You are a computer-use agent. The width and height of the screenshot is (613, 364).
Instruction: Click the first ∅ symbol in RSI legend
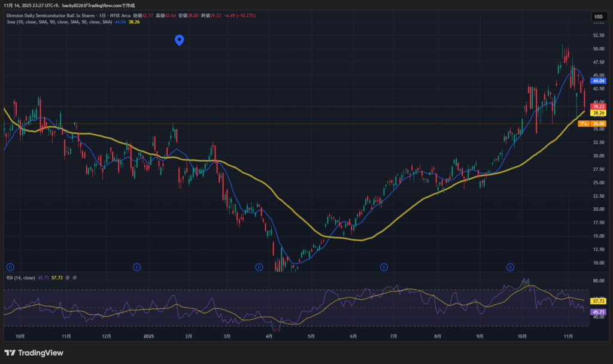click(x=68, y=278)
